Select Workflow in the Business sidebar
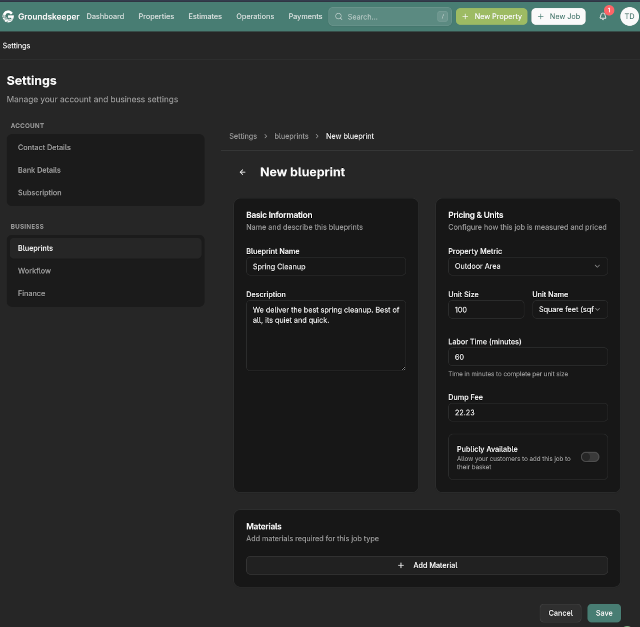Screen dimensions: 640x627 34,271
